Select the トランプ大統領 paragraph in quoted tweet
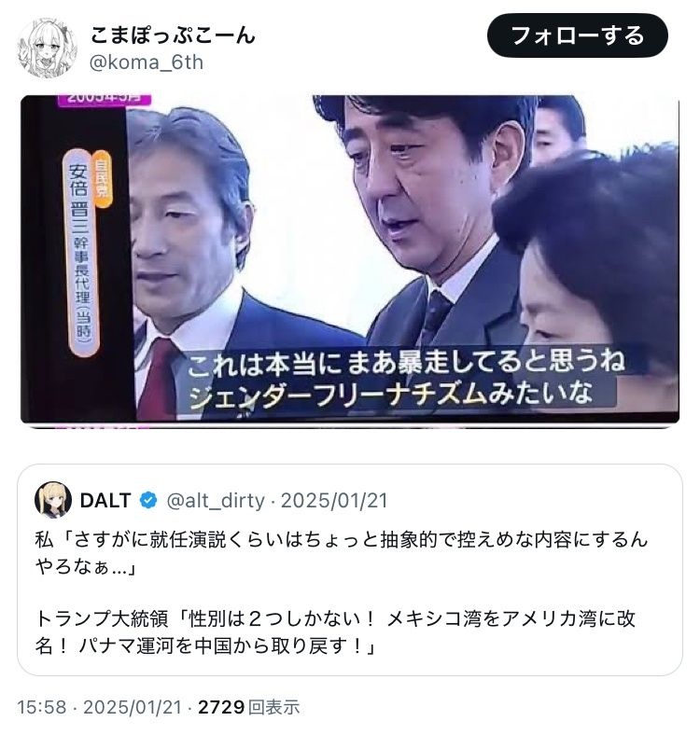 [335, 632]
